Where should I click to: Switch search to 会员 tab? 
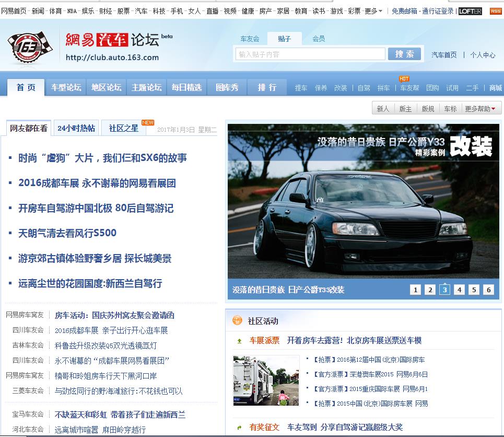[x=319, y=39]
